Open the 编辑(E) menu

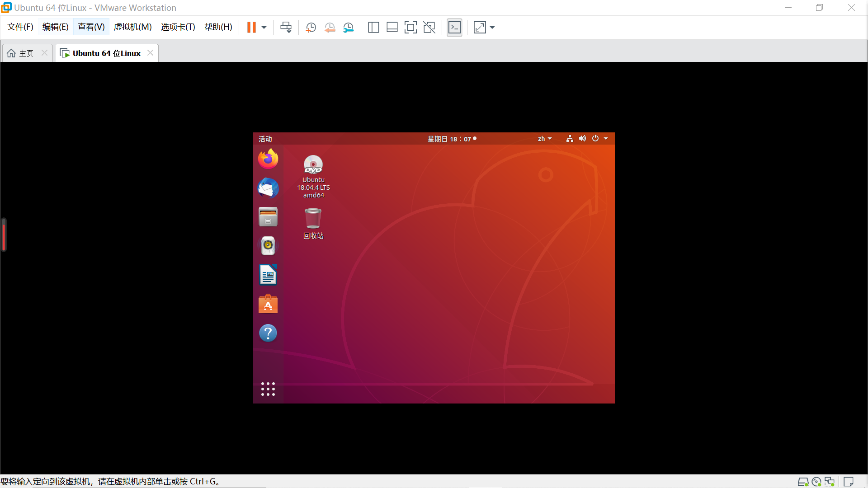tap(55, 27)
